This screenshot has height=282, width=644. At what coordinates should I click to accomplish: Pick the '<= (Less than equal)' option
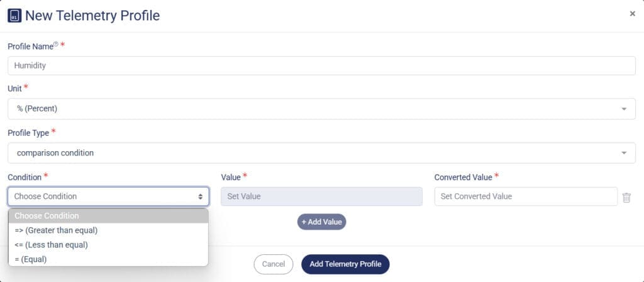108,245
